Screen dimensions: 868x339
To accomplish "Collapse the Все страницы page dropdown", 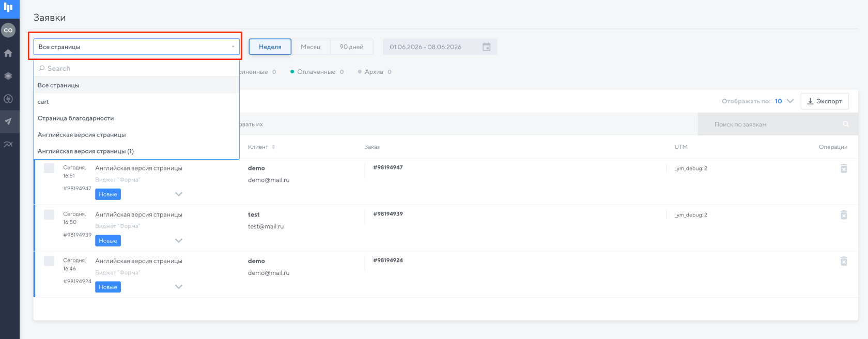I will click(136, 47).
